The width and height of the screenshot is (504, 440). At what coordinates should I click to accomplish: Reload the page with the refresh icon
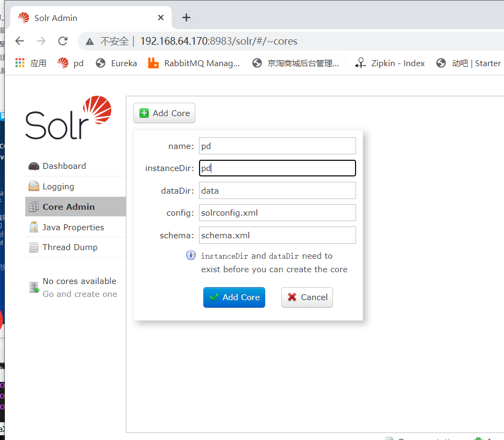pos(63,41)
